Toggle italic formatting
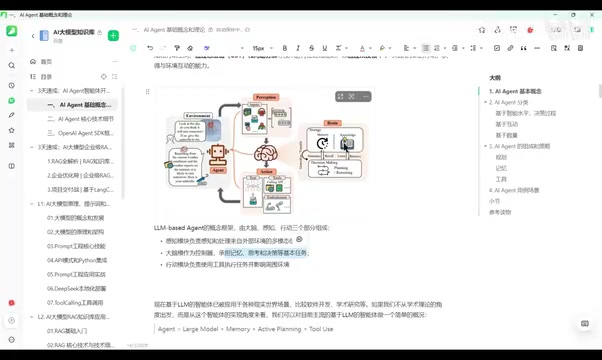The image size is (602, 360). (298, 48)
